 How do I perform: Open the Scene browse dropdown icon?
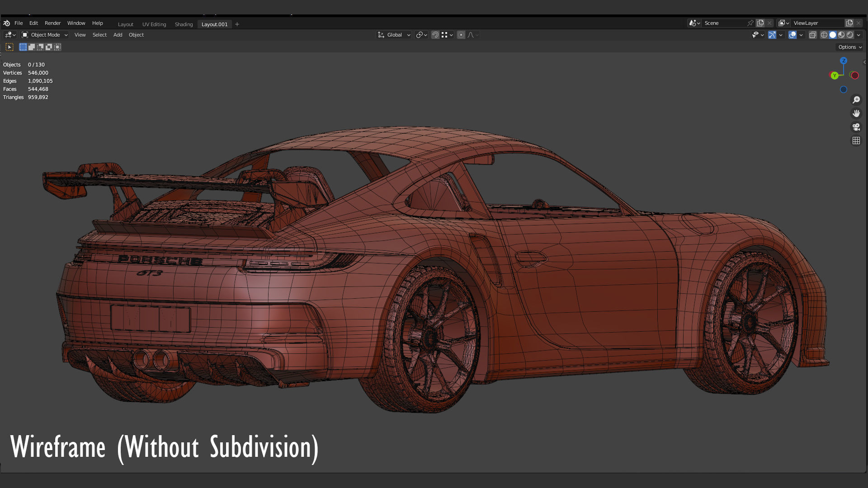[694, 23]
